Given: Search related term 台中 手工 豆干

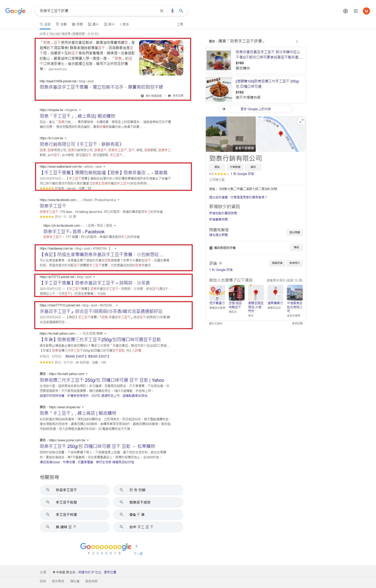Looking at the screenshot, I should (148, 527).
